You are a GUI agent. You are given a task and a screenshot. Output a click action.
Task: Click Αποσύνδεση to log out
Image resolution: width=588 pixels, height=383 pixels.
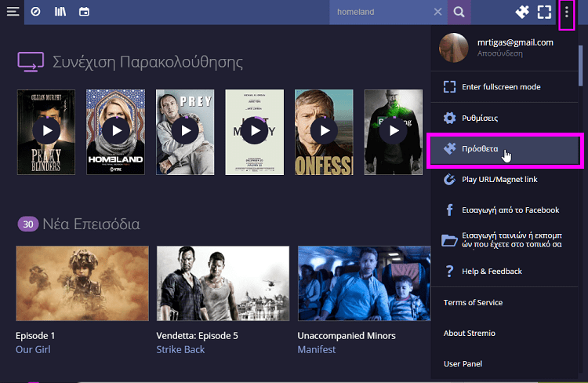pos(500,53)
